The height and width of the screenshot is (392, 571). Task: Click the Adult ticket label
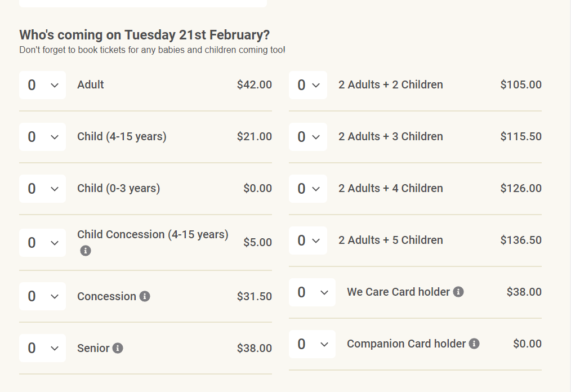point(91,85)
